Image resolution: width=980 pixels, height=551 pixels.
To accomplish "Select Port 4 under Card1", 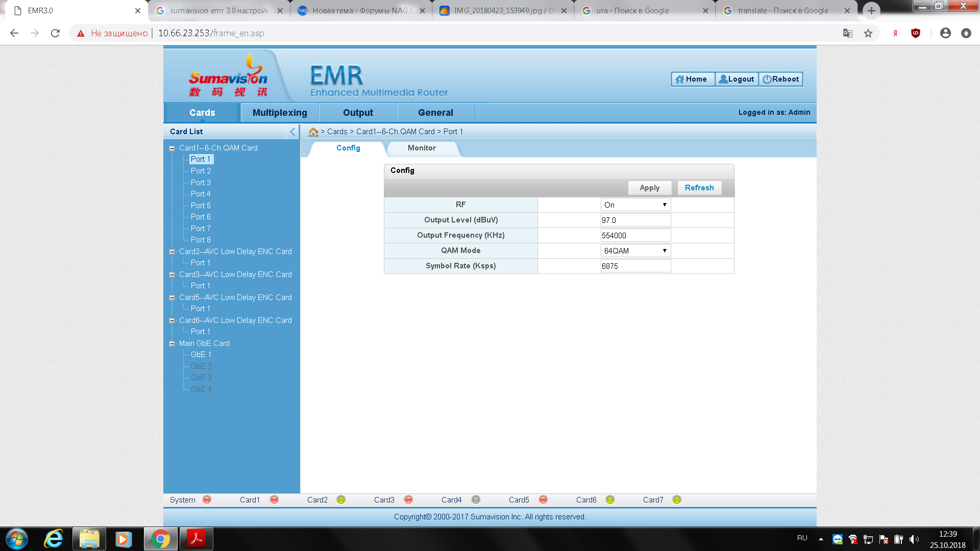I will (x=201, y=194).
